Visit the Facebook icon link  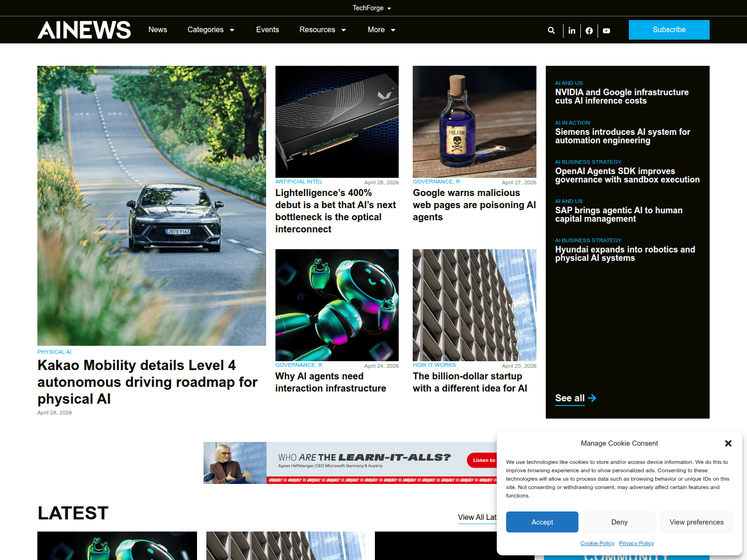[x=589, y=30]
